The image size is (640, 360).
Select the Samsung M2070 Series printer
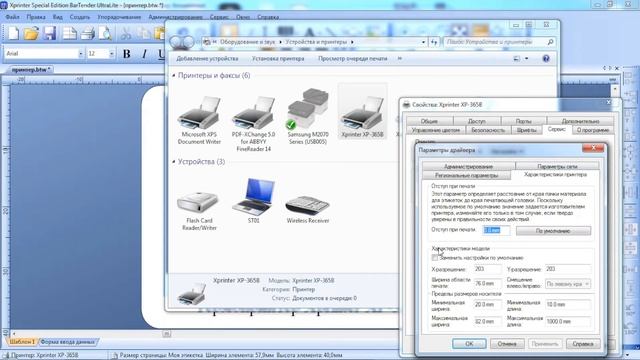[x=308, y=116]
